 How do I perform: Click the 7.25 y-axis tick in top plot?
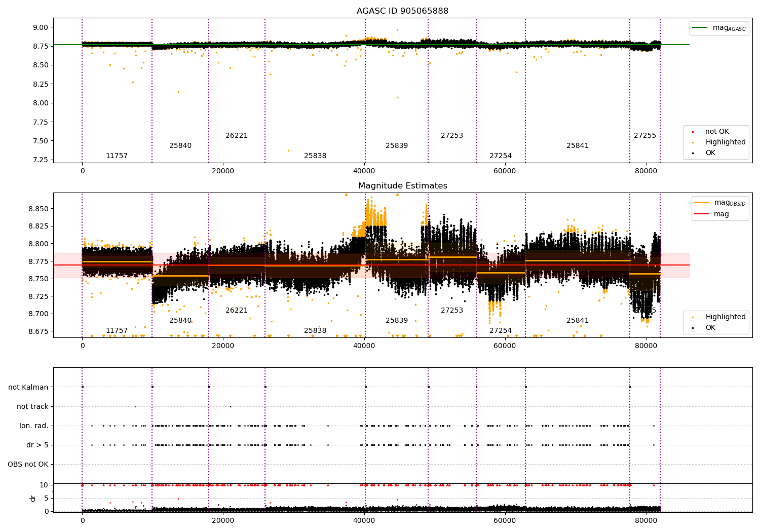[x=40, y=160]
